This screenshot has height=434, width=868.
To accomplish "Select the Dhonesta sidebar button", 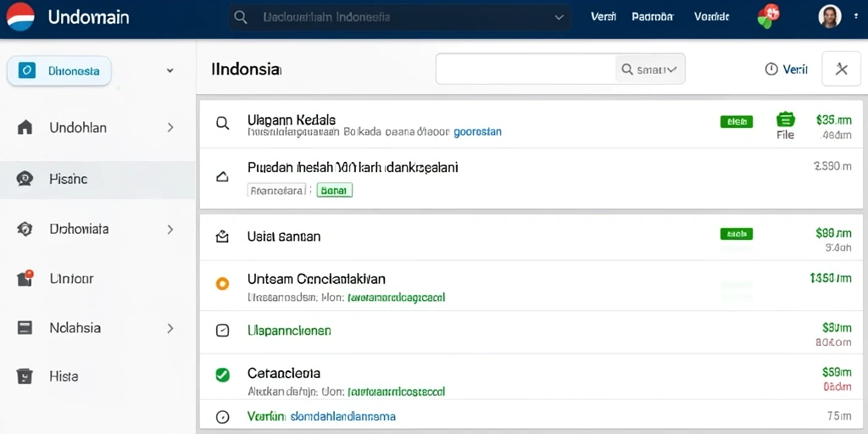I will [x=59, y=70].
